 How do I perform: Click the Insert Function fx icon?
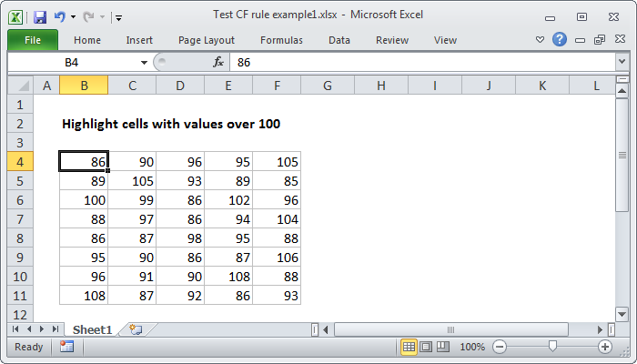coord(218,62)
